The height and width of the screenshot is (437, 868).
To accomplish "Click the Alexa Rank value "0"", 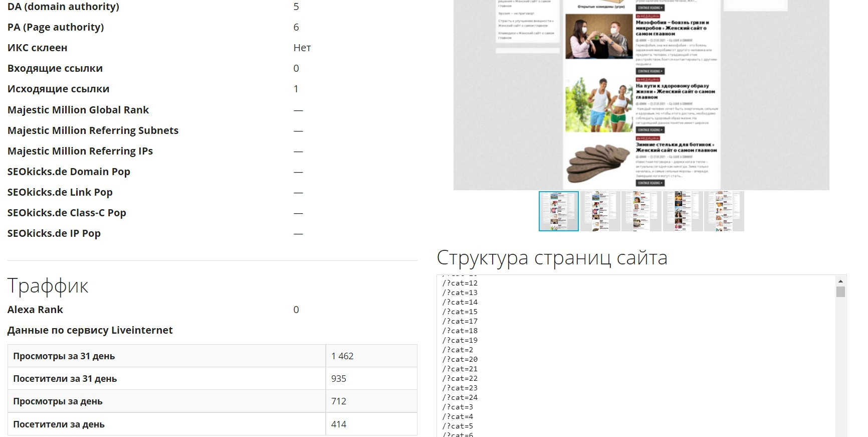I will pos(296,310).
